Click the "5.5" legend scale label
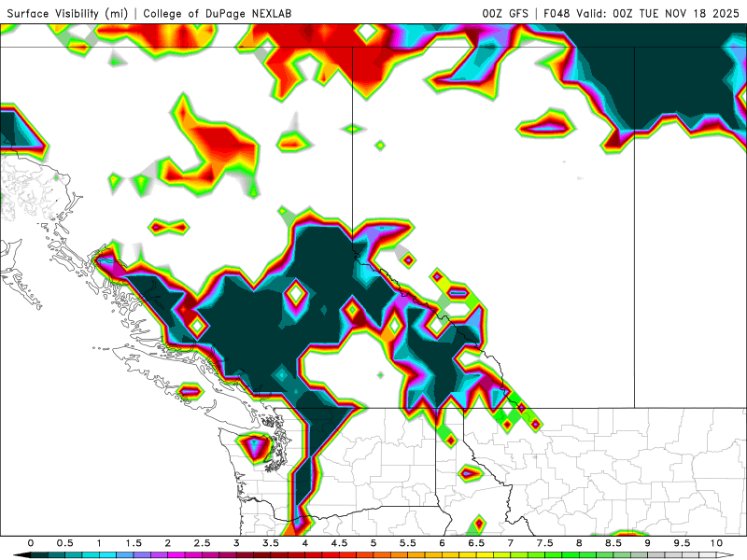Screen dimensions: 747x560 pos(408,543)
